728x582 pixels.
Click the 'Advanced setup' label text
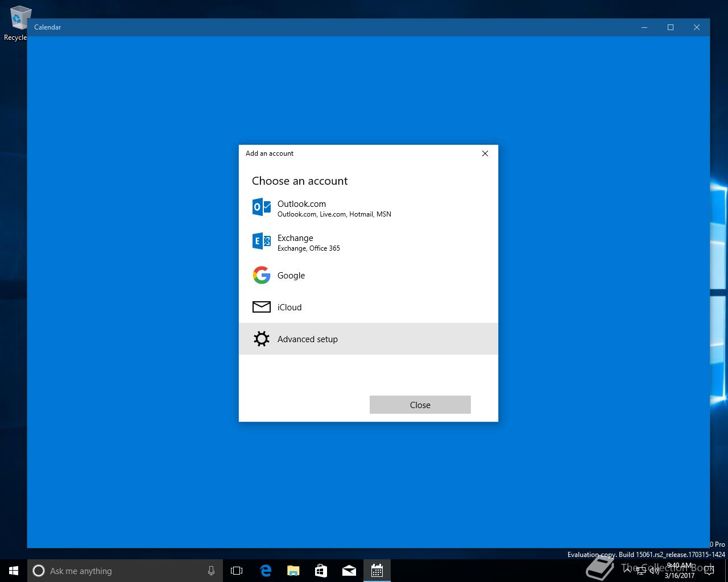pos(308,339)
